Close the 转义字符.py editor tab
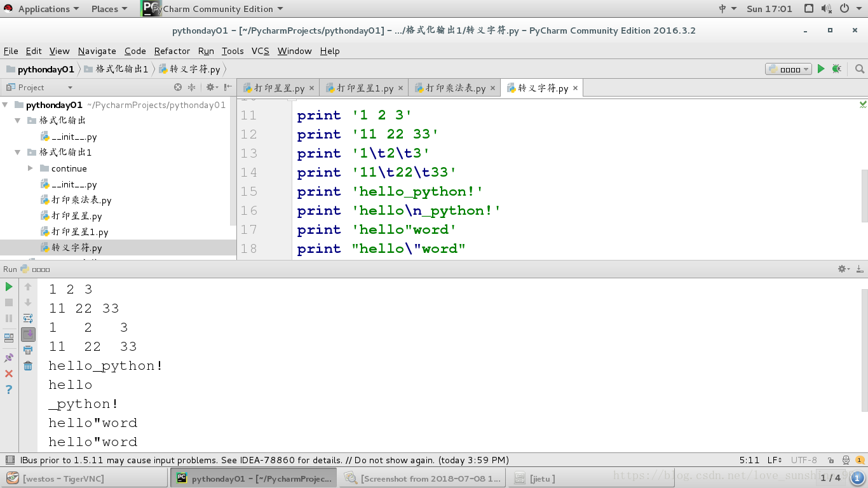This screenshot has height=488, width=868. click(575, 88)
